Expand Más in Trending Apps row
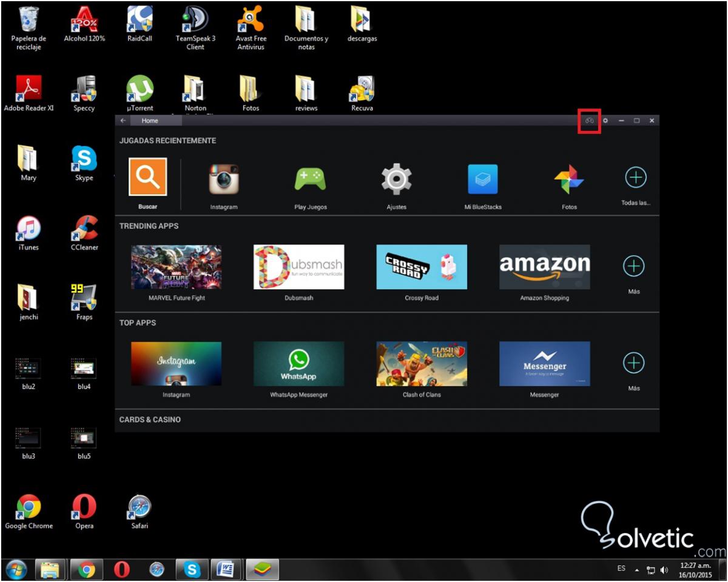Screen dimensions: 728x582 [633, 266]
